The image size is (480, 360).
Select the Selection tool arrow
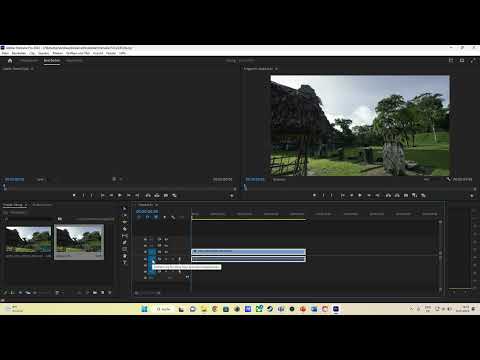[125, 209]
